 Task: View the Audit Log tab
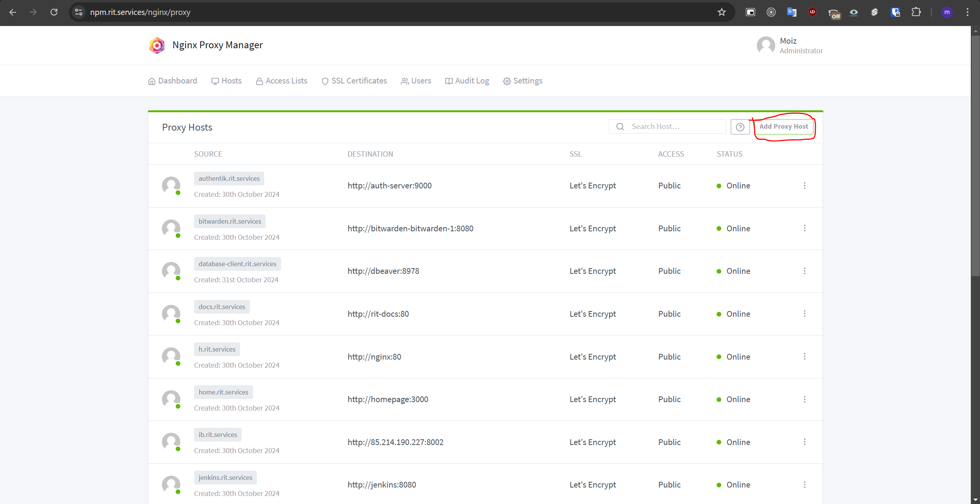[x=467, y=81]
